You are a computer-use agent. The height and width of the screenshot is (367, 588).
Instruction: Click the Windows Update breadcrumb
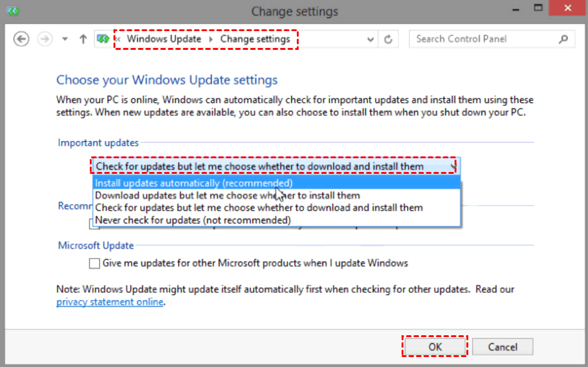[164, 39]
